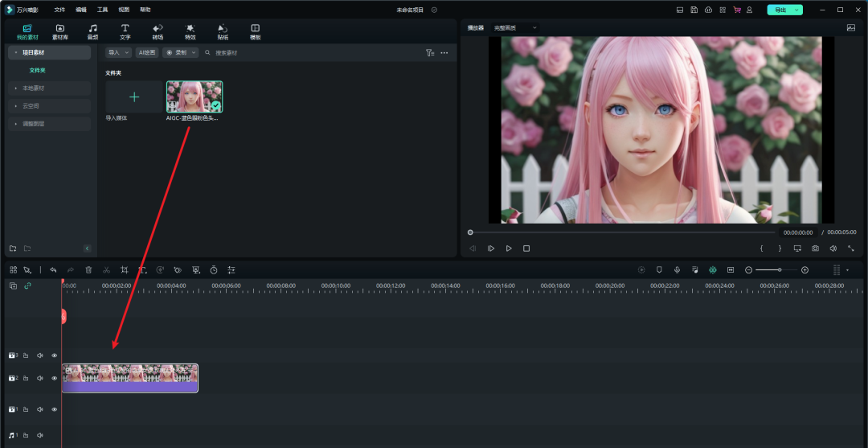Open the 完整画质 playback quality dropdown
The image size is (868, 448).
click(x=515, y=27)
